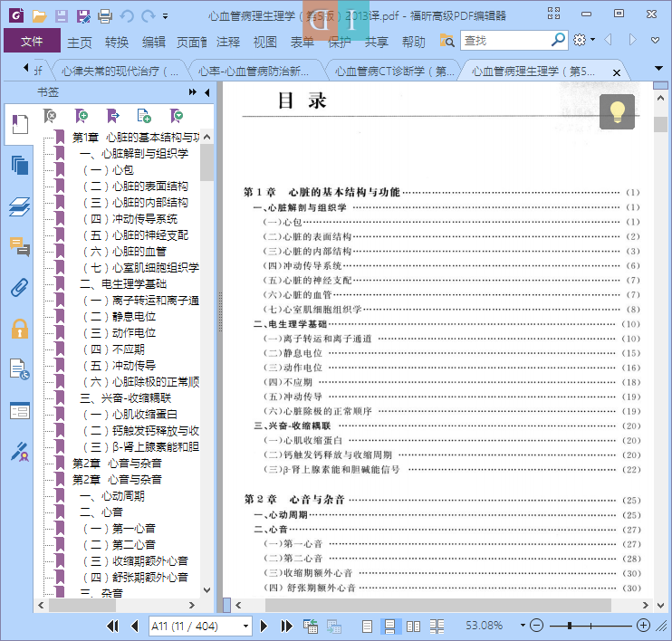Open the digital signatures panel icon
This screenshot has height=641, width=672.
(x=20, y=452)
